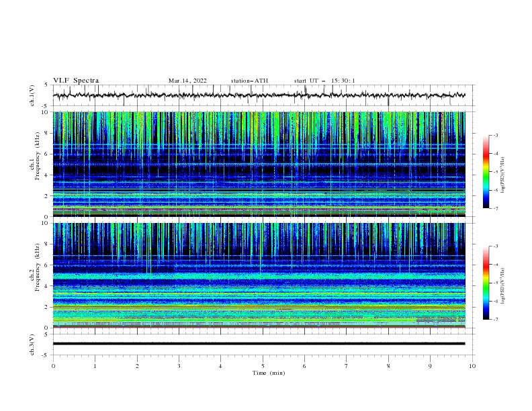Click the "-7" label on the lower colorbar
Screen dimensions: 532x411
[x=496, y=319]
